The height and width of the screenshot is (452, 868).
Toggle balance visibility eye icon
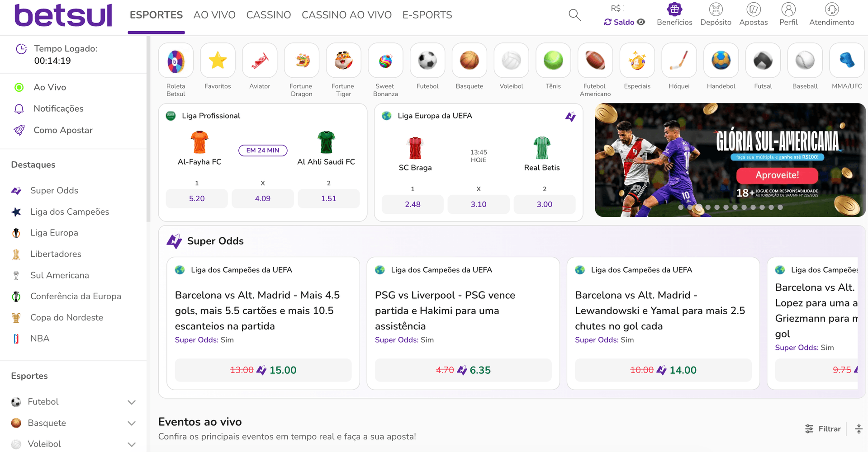coord(641,22)
